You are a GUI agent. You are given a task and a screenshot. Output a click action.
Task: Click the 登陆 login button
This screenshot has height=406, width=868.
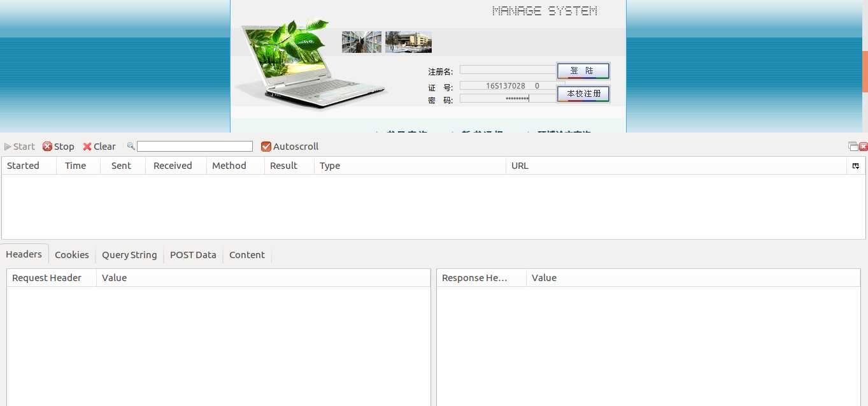[583, 71]
